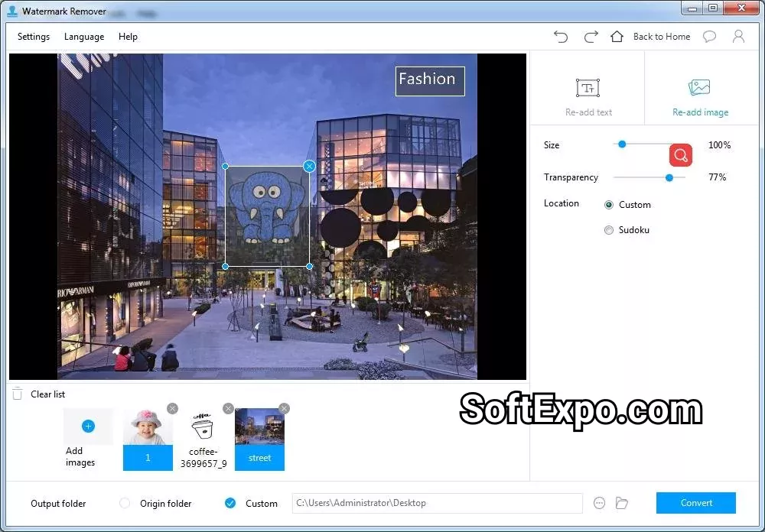Click the Home icon in the toolbar
Image resolution: width=765 pixels, height=532 pixels.
click(617, 36)
